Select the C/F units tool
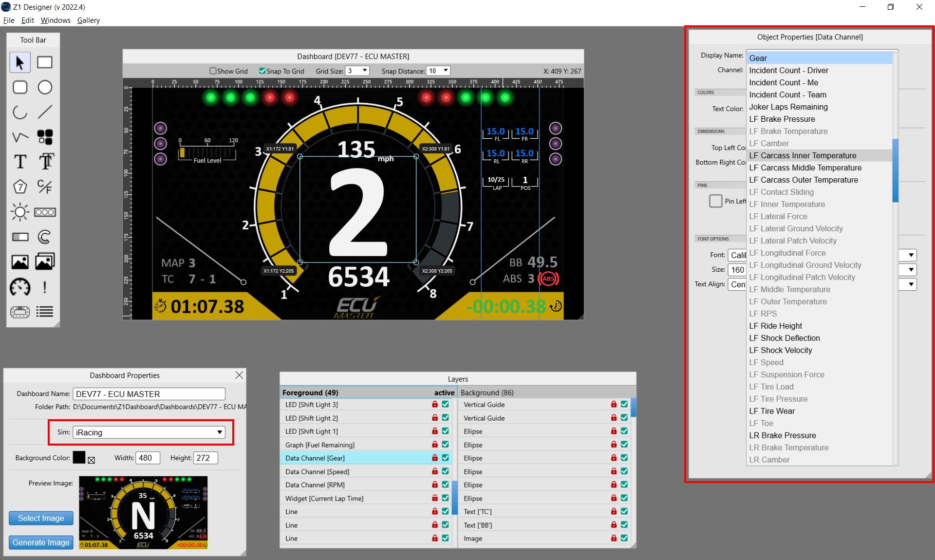This screenshot has height=560, width=935. pos(45,187)
